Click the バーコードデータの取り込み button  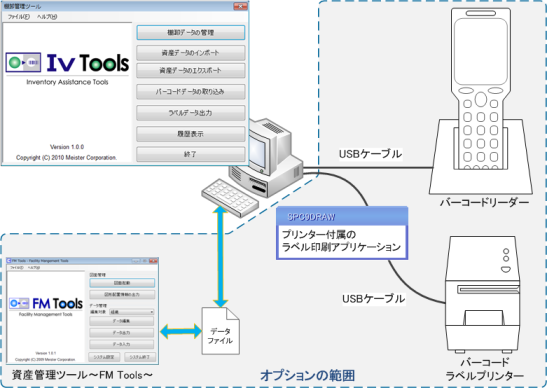(x=190, y=92)
